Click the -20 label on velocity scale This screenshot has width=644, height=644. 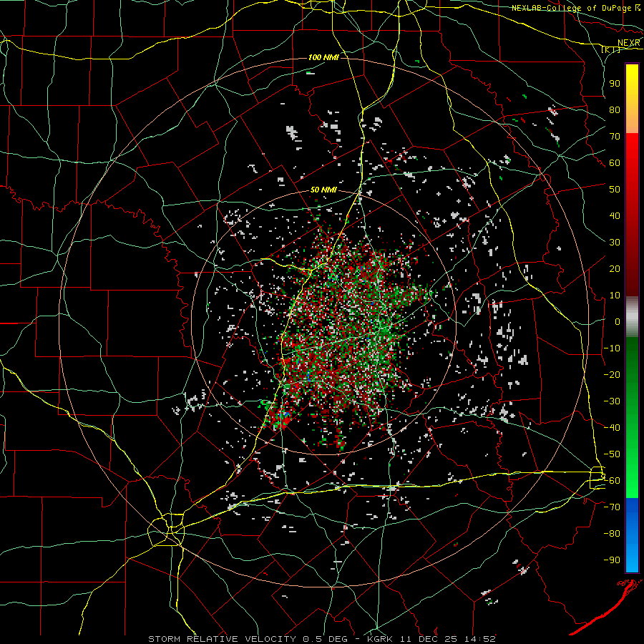[612, 375]
